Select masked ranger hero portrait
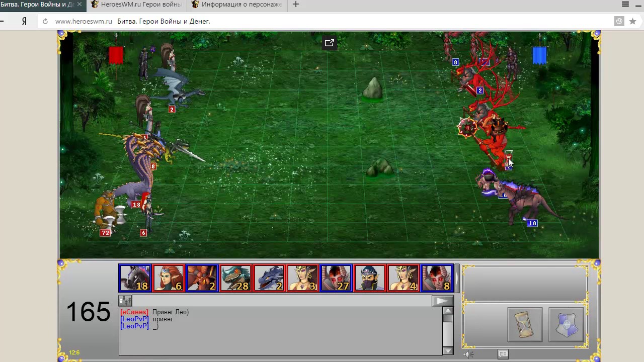Viewport: 644px width, 362px height. click(369, 278)
